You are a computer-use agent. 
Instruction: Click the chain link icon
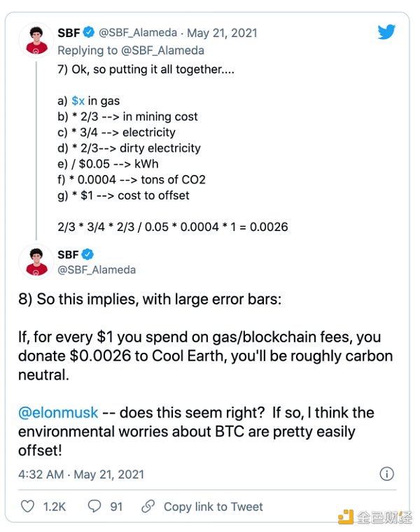click(148, 506)
